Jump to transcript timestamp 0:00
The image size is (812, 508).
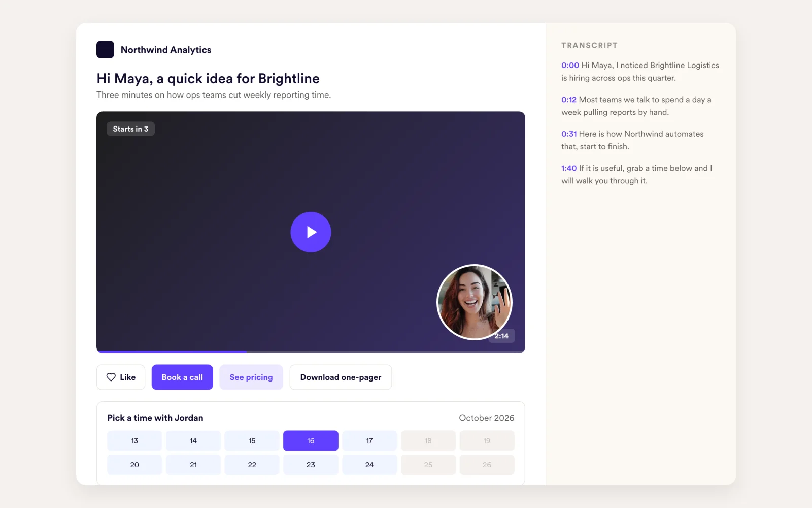pos(570,65)
